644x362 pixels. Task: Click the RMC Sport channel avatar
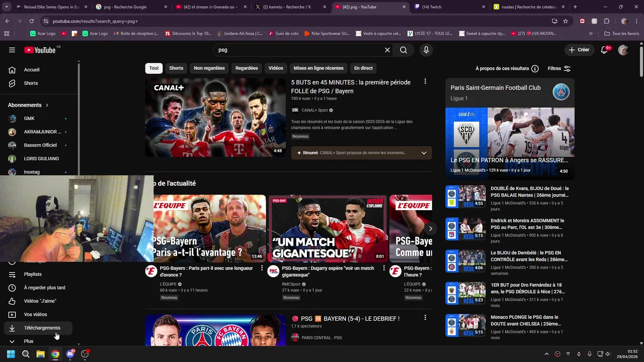273,271
